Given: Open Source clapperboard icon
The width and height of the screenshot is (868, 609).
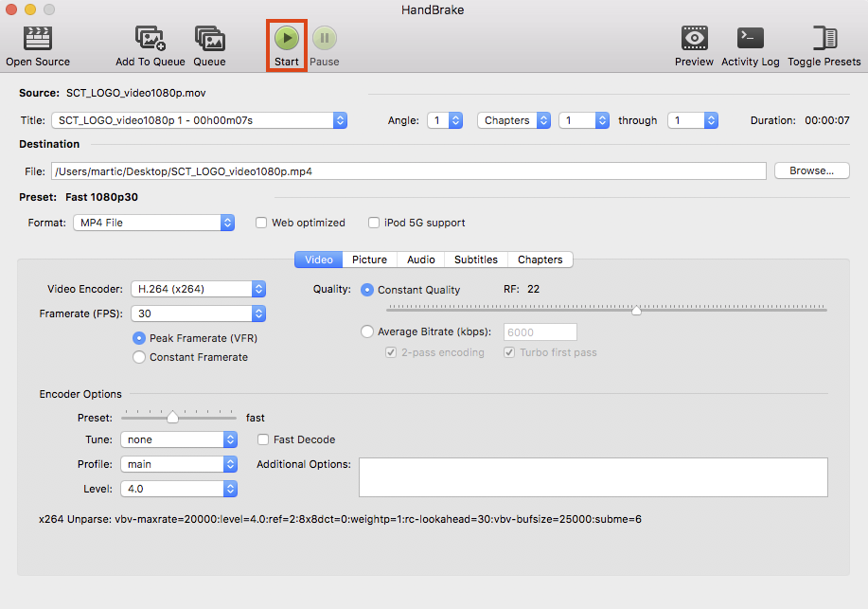Looking at the screenshot, I should tap(38, 38).
